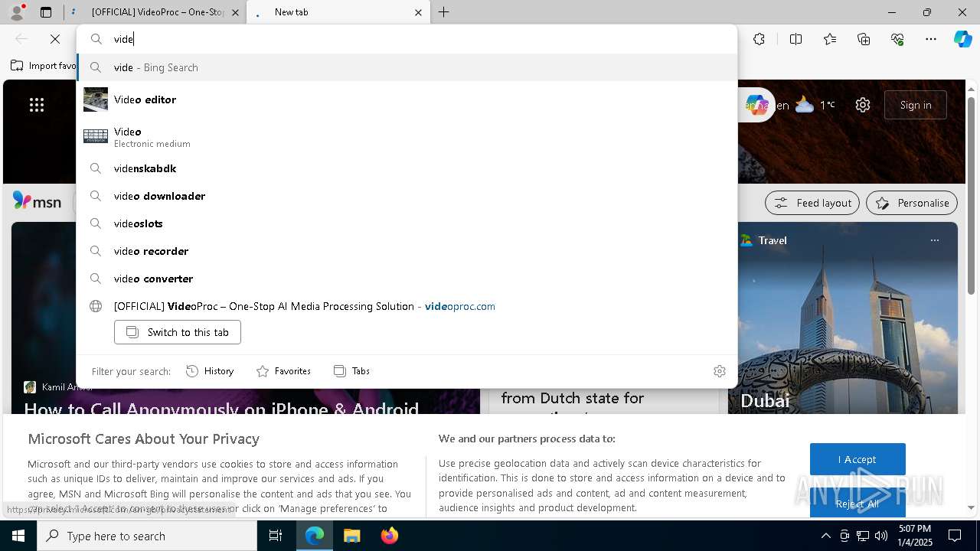Open Settings and more ellipsis menu
Image resolution: width=980 pixels, height=551 pixels.
pos(931,39)
